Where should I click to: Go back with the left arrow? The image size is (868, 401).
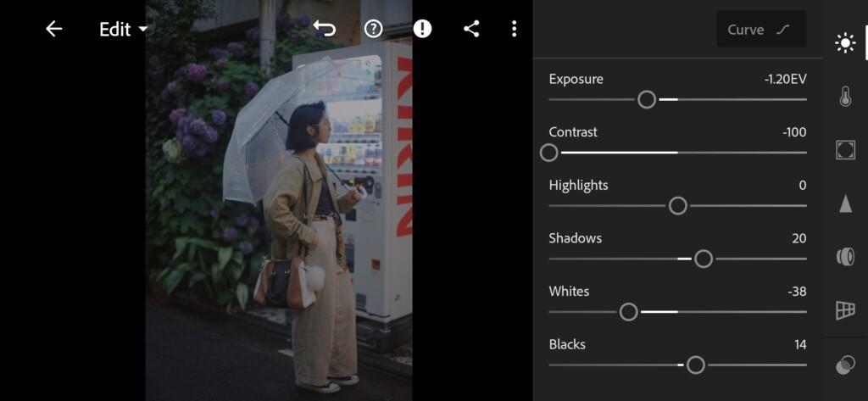[53, 29]
